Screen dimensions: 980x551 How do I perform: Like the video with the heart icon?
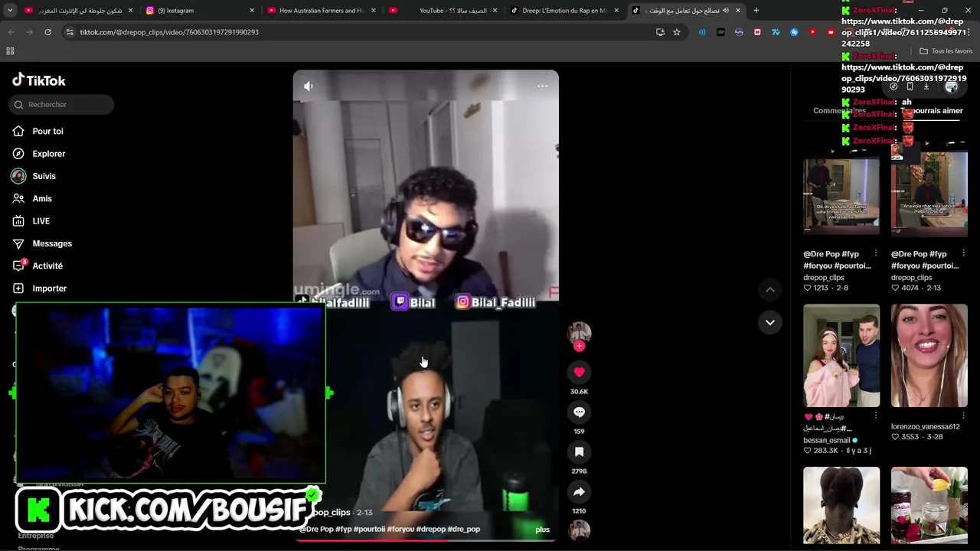click(579, 372)
